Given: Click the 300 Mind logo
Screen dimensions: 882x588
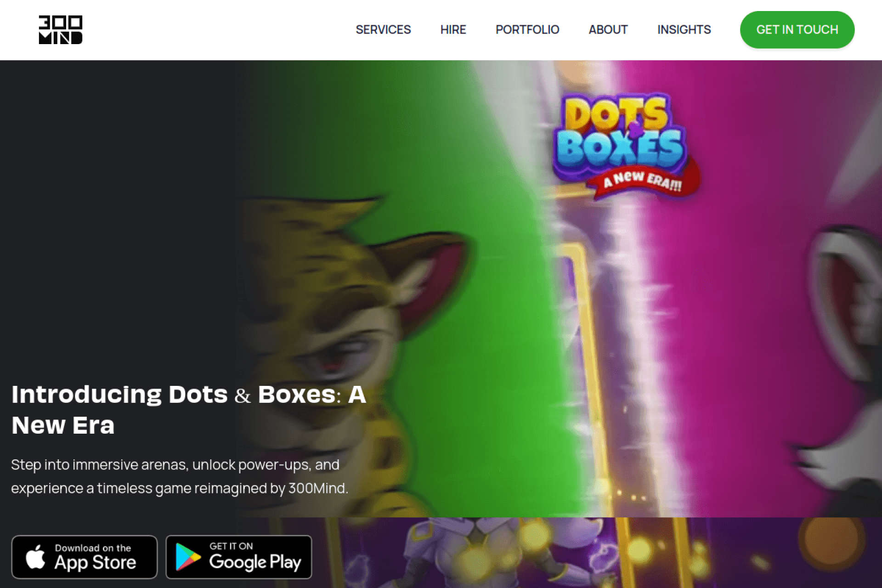Looking at the screenshot, I should 61,30.
